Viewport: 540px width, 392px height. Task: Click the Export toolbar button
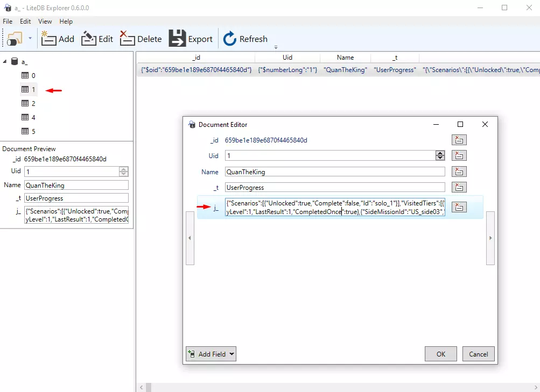[191, 39]
